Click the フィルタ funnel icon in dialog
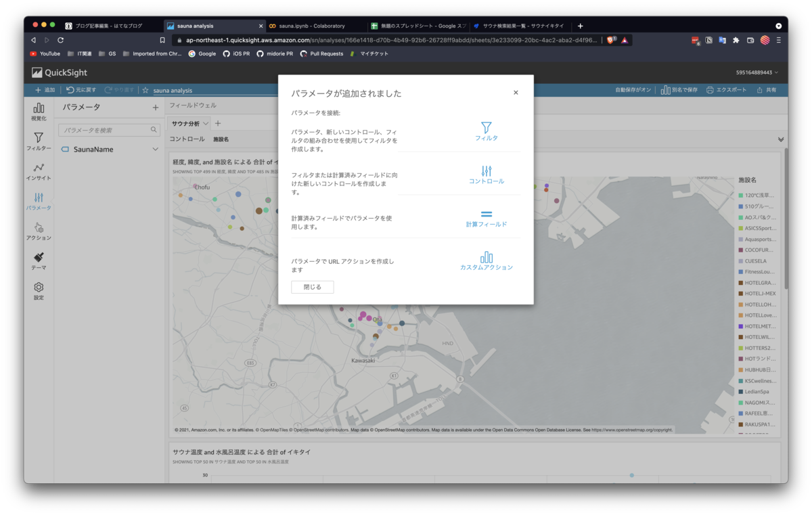 click(486, 127)
